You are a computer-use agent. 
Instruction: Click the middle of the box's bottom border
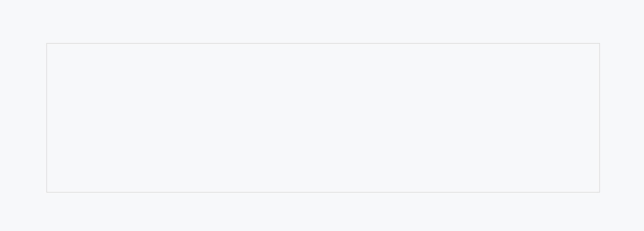click(323, 192)
